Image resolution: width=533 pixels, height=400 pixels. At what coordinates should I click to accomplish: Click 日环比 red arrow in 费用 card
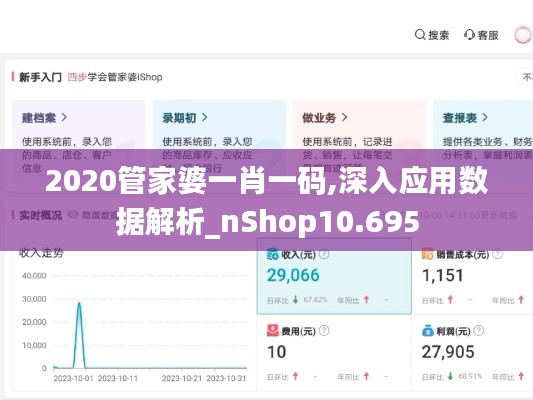click(295, 376)
